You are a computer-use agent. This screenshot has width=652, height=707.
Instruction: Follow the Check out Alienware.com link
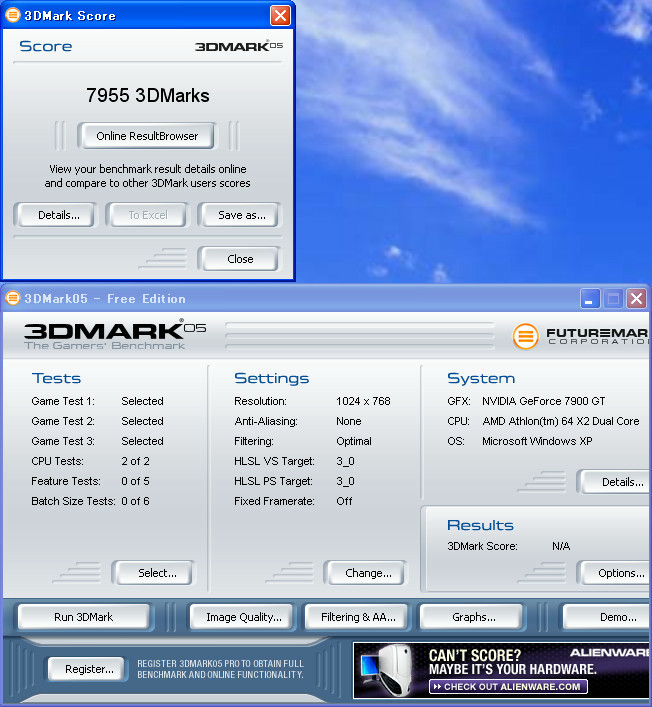(x=508, y=686)
